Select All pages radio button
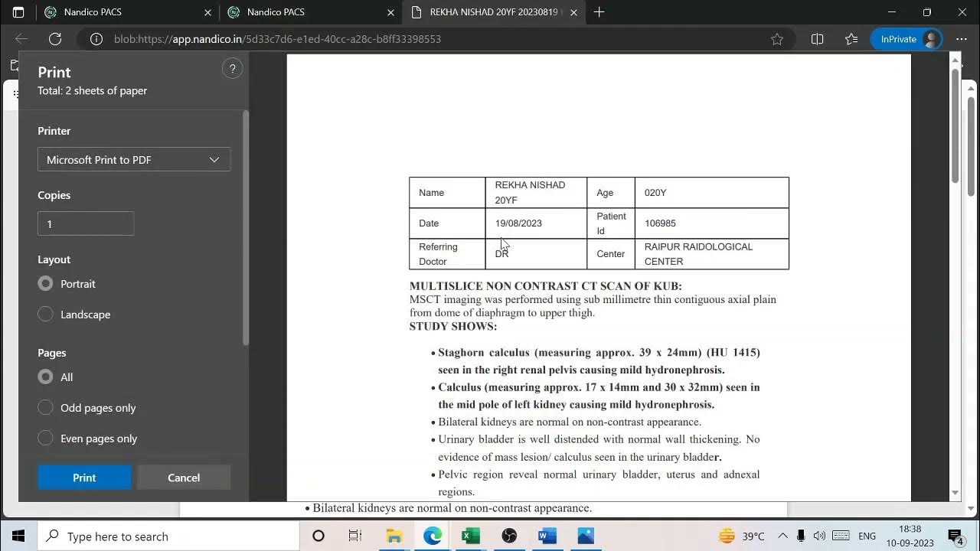 (x=45, y=377)
